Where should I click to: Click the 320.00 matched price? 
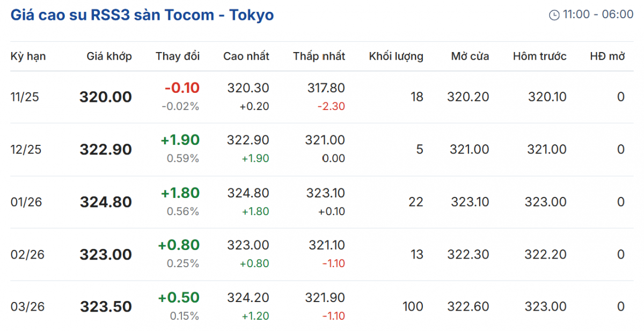[105, 97]
